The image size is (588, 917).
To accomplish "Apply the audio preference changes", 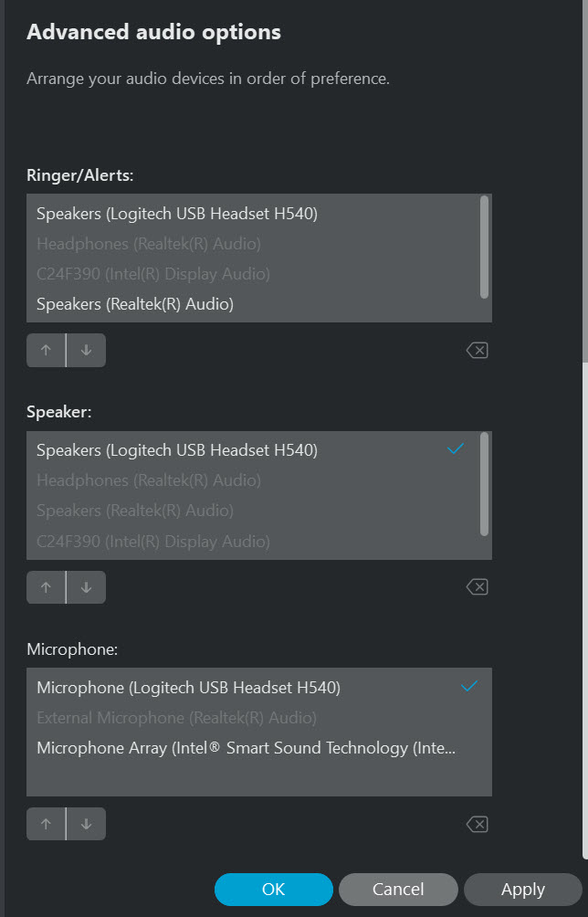I will coord(521,889).
